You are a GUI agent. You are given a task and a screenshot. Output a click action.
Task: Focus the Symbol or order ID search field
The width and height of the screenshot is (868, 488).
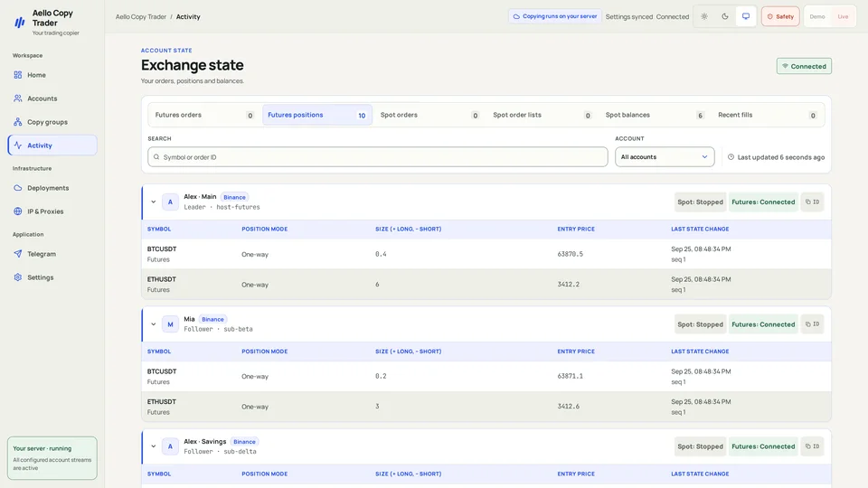tap(378, 157)
